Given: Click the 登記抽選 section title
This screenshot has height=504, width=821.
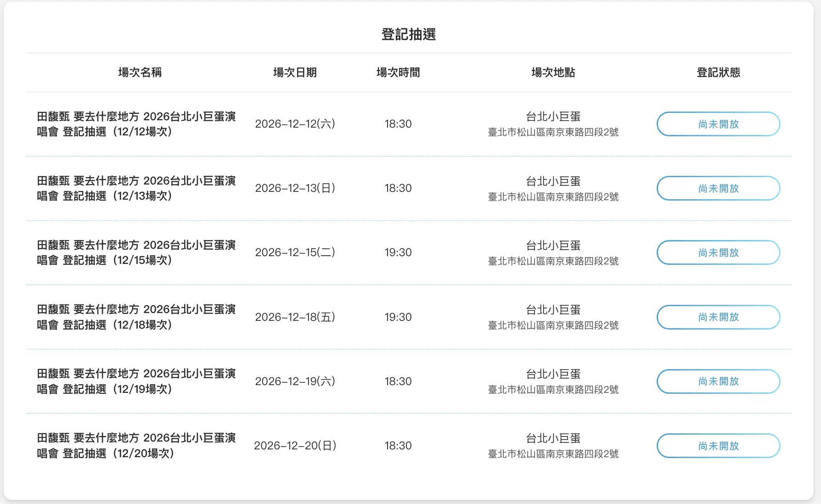Looking at the screenshot, I should [x=409, y=34].
